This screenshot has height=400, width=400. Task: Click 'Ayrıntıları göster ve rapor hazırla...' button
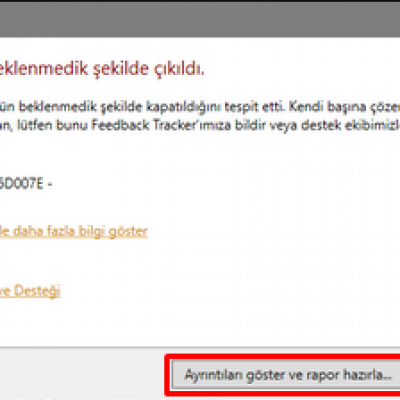[286, 375]
